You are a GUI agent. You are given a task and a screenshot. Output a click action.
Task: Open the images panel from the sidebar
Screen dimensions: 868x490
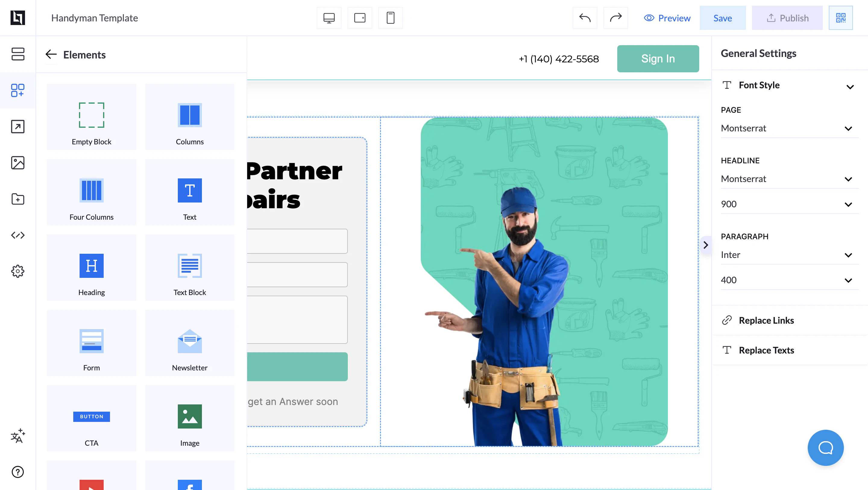click(x=17, y=163)
